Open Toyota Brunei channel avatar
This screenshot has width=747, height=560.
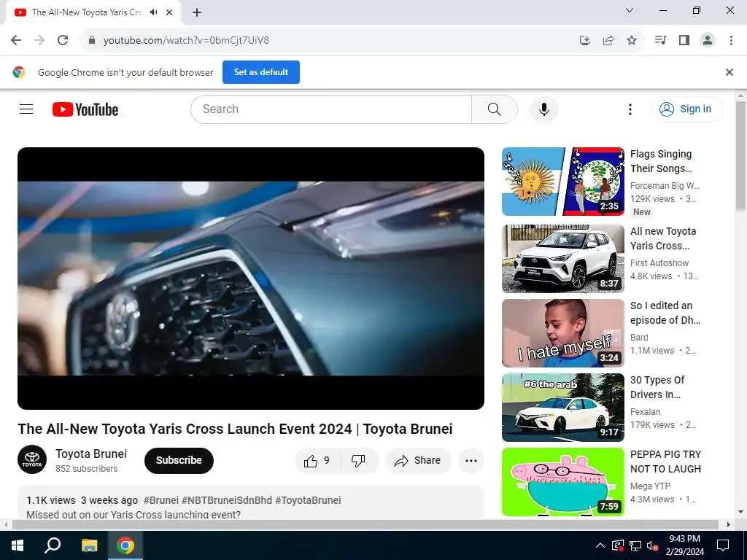tap(32, 459)
